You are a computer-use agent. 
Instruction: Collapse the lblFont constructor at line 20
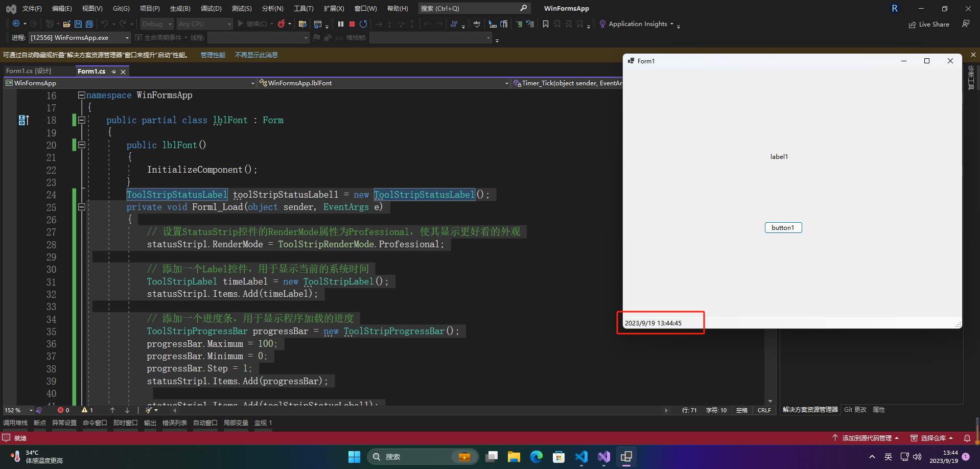[x=81, y=145]
